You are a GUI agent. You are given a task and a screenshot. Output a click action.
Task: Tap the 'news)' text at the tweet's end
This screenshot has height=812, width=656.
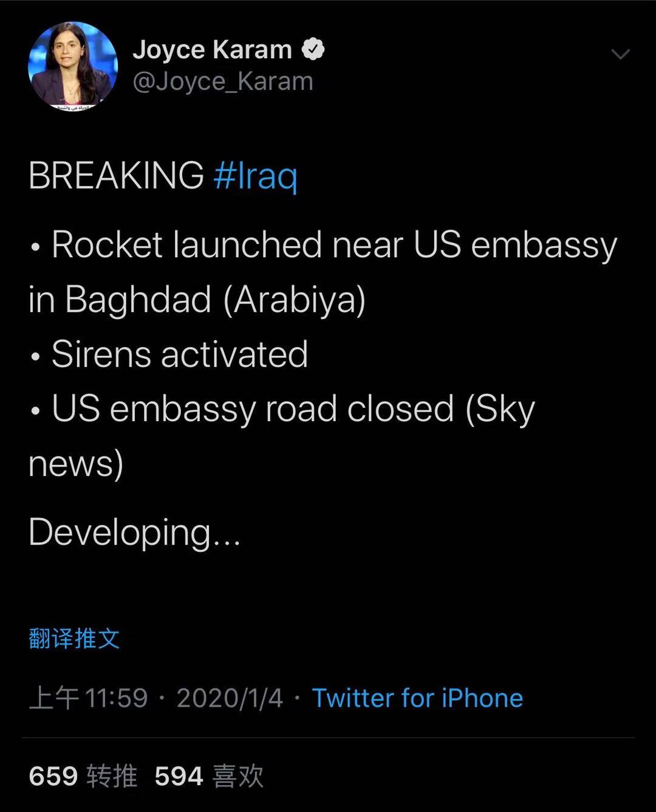click(76, 464)
